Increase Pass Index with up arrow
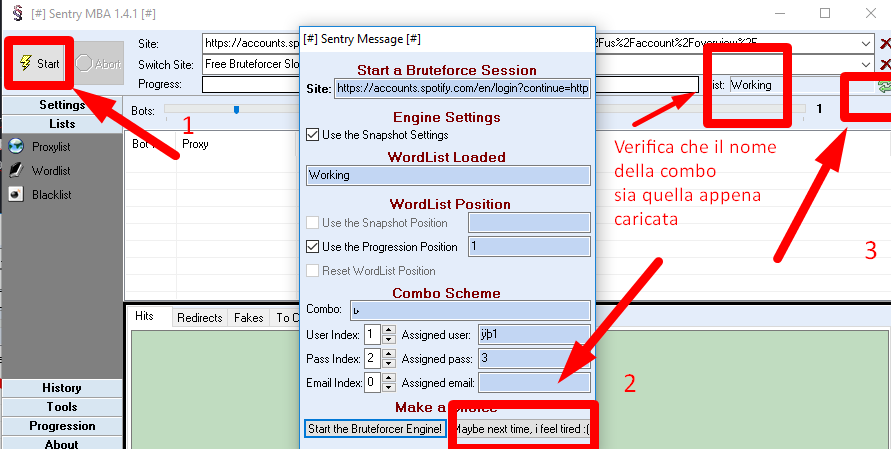 tap(389, 354)
